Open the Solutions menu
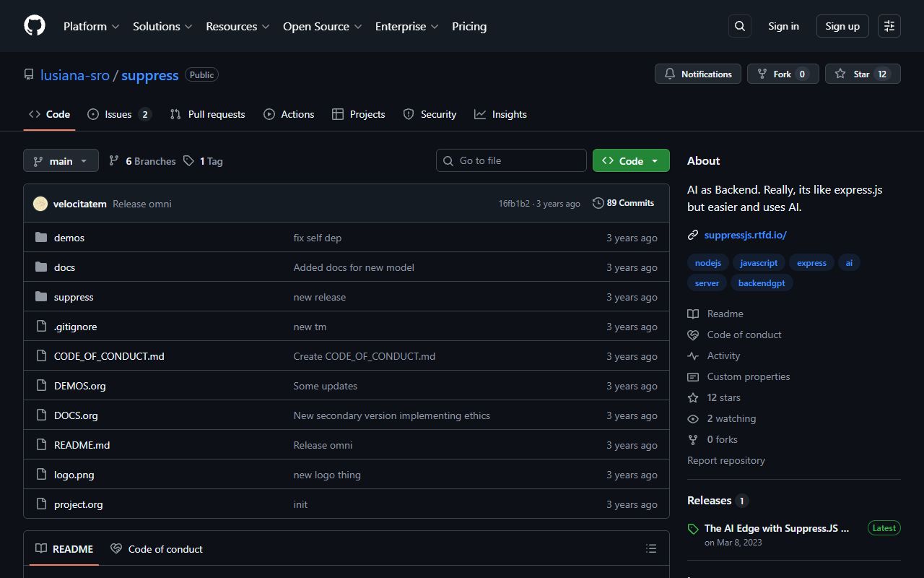The width and height of the screenshot is (924, 578). 162,26
